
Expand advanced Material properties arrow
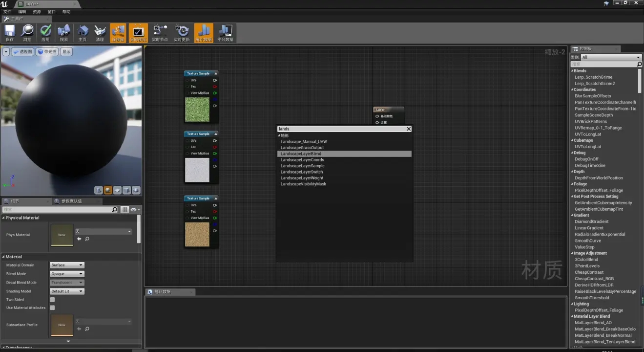click(68, 341)
